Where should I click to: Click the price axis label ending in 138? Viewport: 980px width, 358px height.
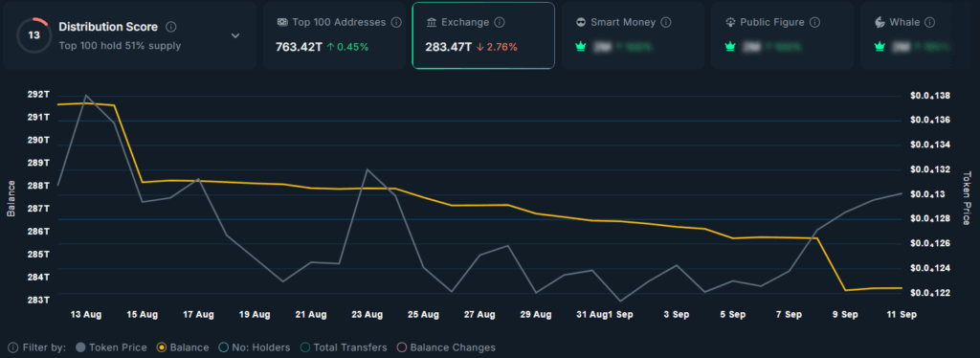tap(930, 96)
